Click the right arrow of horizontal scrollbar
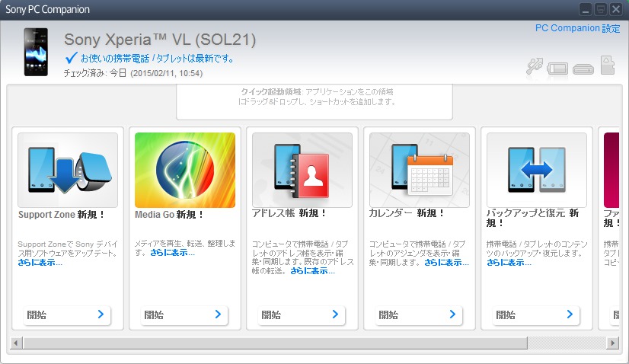629x364 pixels. pos(612,343)
